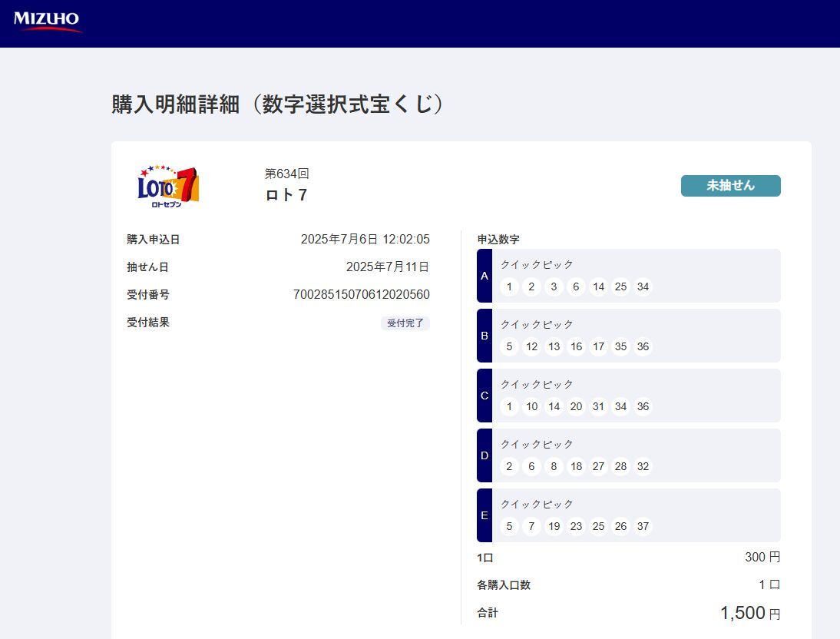Select the draw number 第634回
840x639 pixels.
[x=286, y=174]
